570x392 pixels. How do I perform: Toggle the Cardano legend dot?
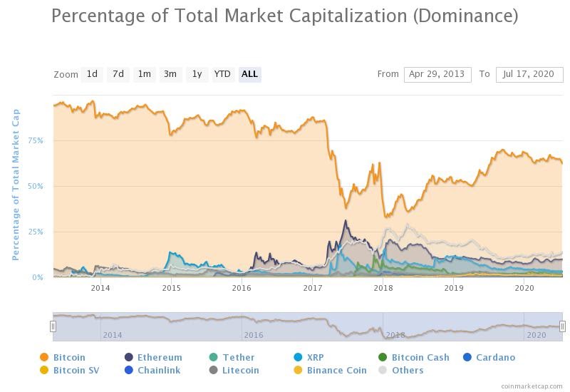tap(467, 357)
